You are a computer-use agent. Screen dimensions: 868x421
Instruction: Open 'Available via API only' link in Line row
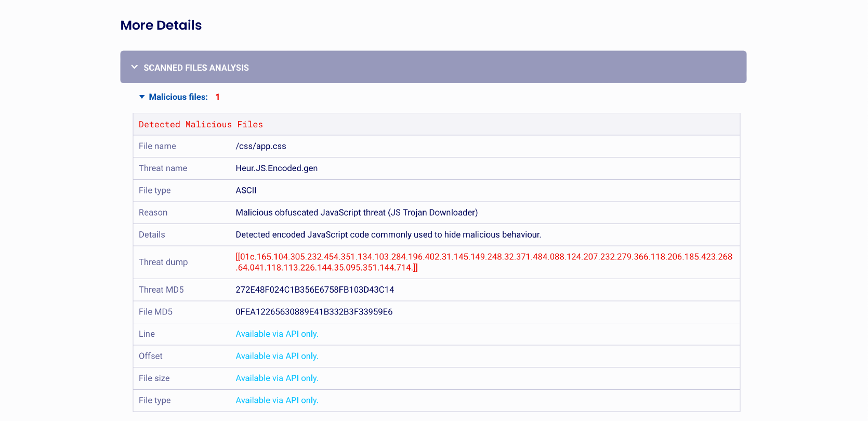277,334
